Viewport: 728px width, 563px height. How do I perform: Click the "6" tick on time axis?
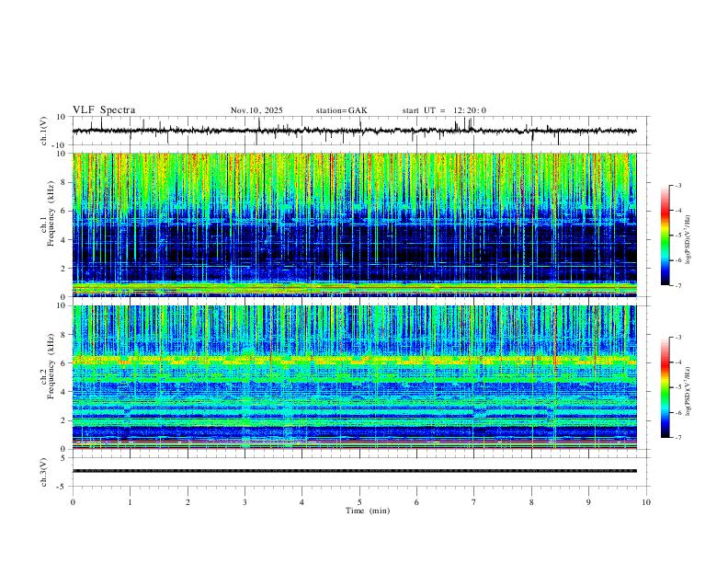[x=416, y=502]
